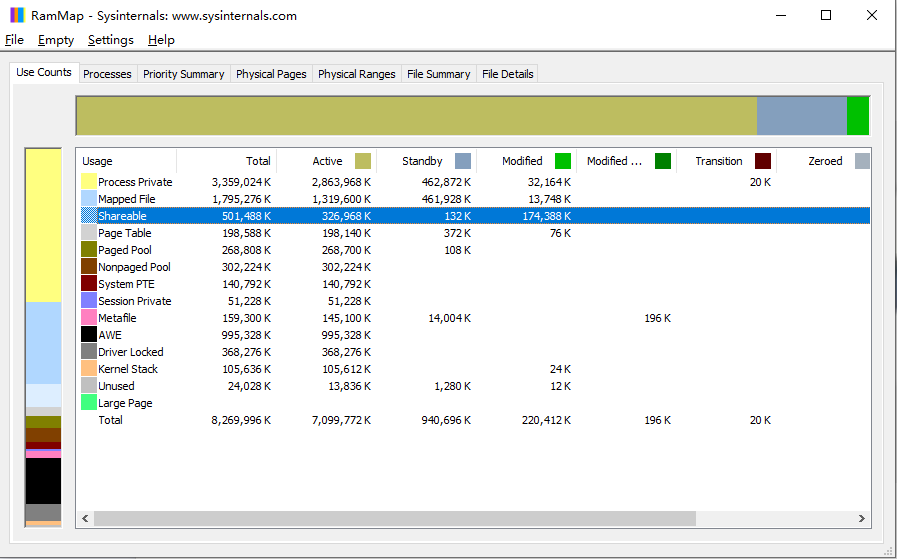Click the pink Metafile color icon
The height and width of the screenshot is (559, 897).
(89, 318)
